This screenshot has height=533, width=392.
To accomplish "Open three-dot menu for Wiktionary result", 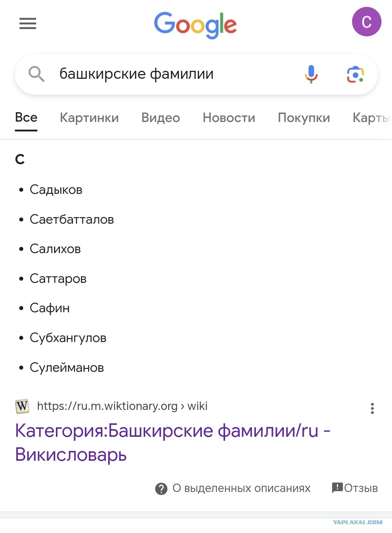I will pyautogui.click(x=372, y=408).
